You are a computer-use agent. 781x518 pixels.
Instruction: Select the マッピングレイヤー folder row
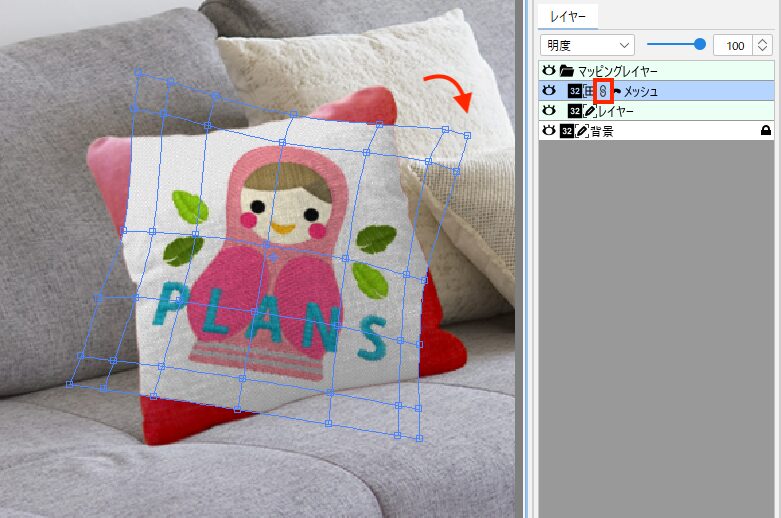tap(656, 71)
